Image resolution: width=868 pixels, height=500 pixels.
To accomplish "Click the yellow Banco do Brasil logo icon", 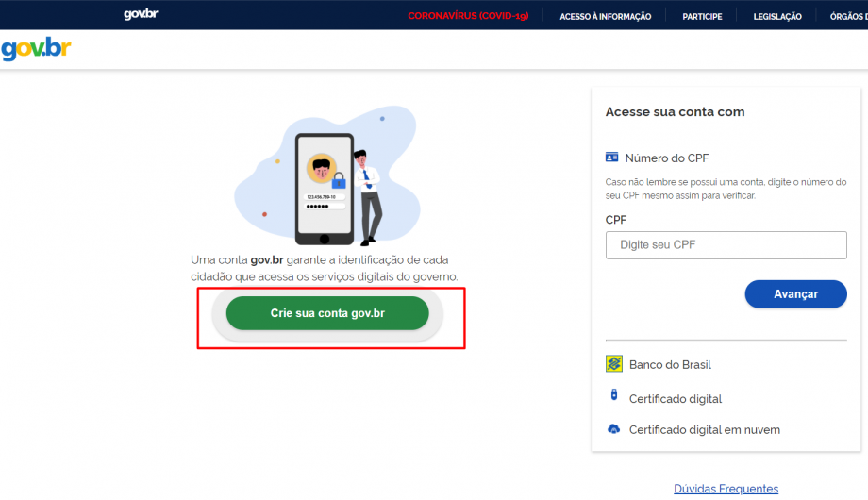I will 613,364.
